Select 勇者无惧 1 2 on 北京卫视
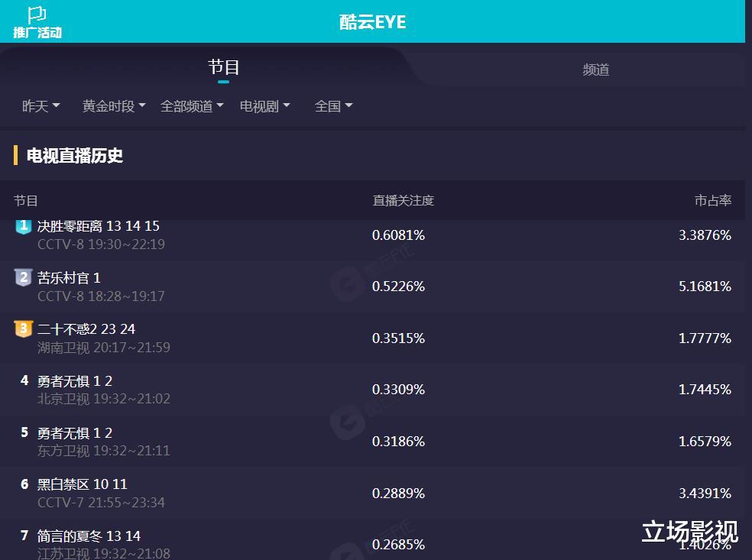 tap(75, 381)
